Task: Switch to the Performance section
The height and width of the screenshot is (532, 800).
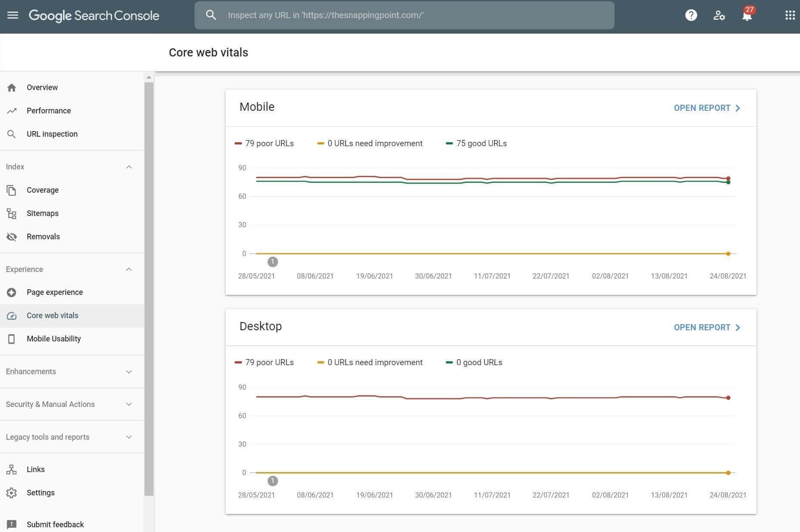Action: click(48, 110)
